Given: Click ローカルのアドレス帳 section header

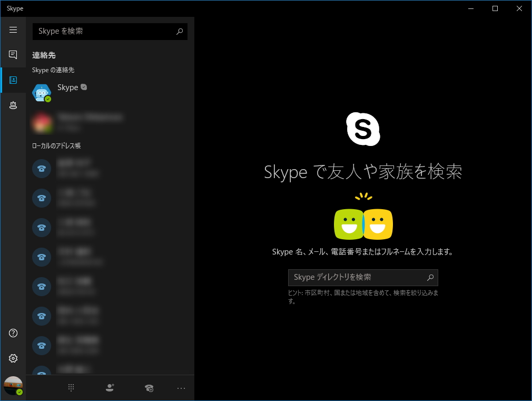Looking at the screenshot, I should 56,145.
